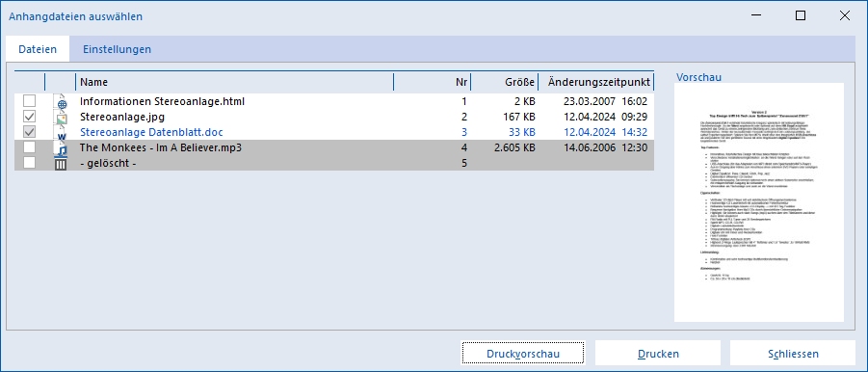Click the HTML file icon for Informationen Stereoanlage

click(x=61, y=102)
